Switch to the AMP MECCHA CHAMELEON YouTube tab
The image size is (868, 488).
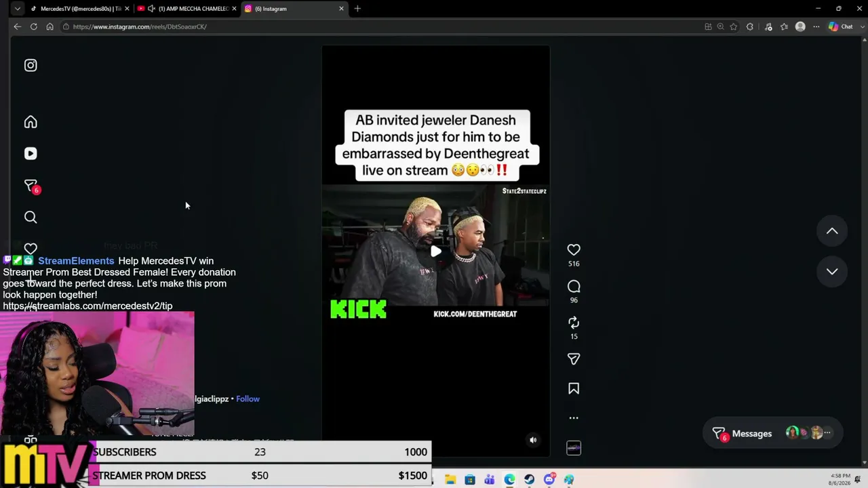188,9
